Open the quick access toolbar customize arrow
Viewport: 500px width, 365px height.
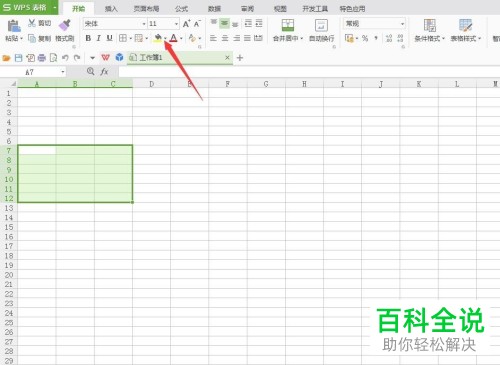(92, 58)
